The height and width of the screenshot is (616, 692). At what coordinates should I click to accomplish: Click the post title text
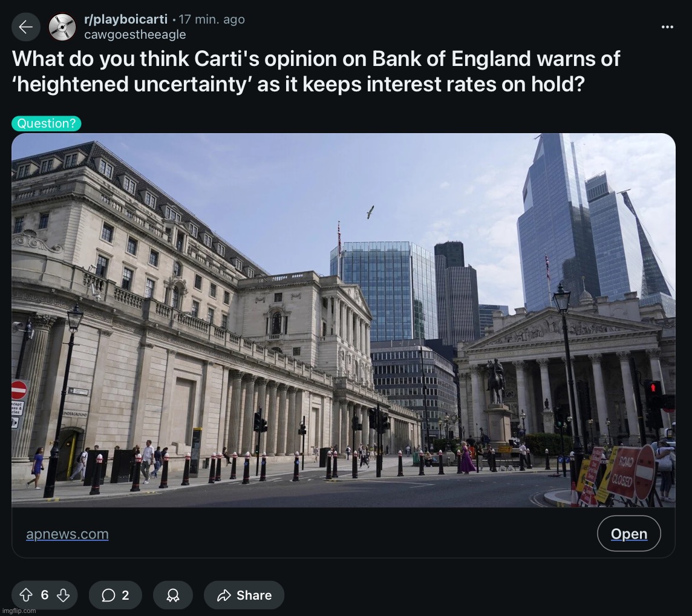[x=316, y=71]
